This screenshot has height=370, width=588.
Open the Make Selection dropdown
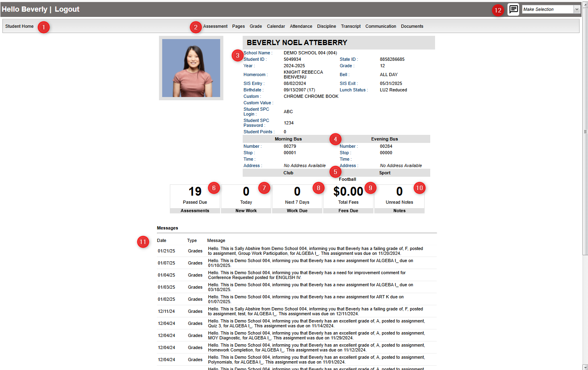[x=551, y=9]
